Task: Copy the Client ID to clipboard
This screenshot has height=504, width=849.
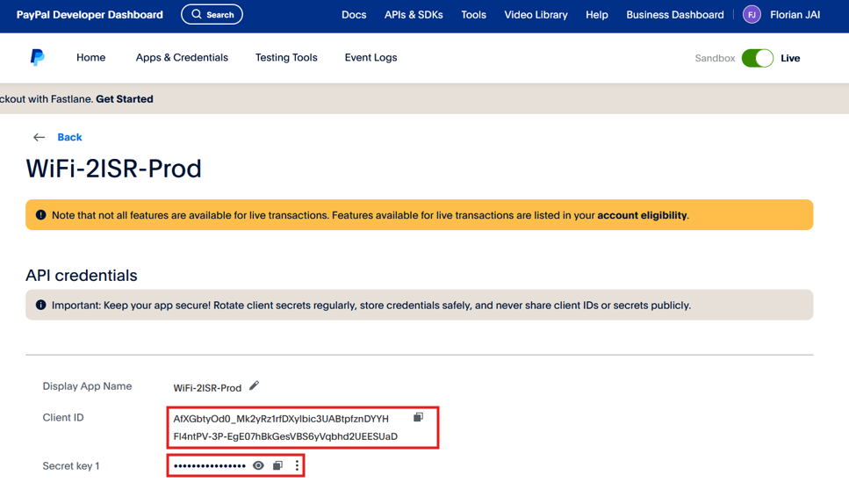Action: [x=418, y=418]
